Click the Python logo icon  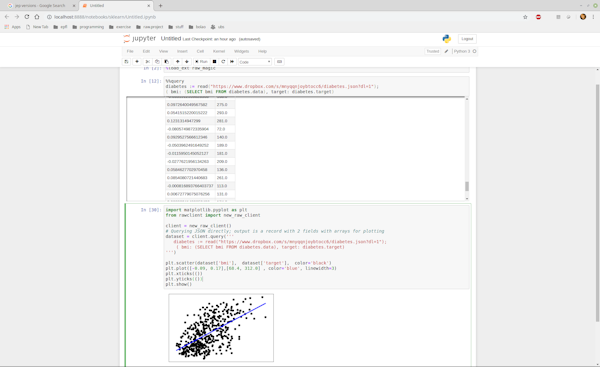click(x=447, y=39)
